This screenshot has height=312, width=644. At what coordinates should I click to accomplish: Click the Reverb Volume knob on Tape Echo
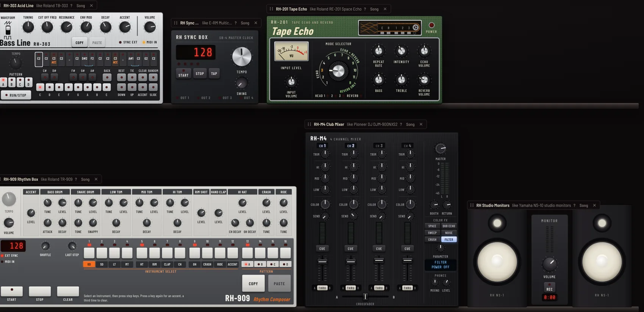(424, 80)
